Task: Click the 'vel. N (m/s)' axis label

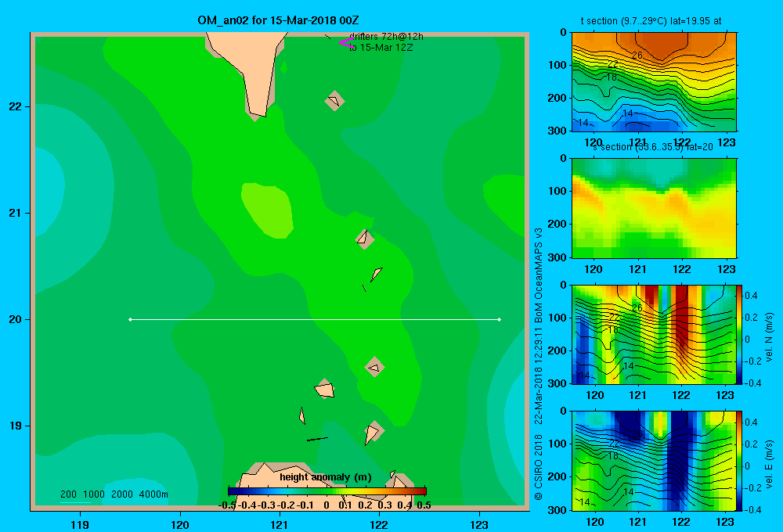Action: point(769,337)
